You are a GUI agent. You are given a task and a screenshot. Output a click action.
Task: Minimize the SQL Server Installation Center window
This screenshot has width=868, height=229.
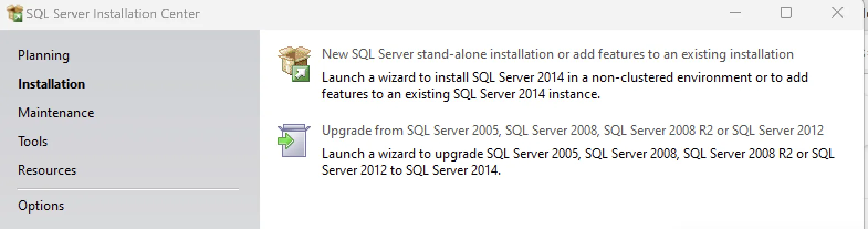(x=736, y=13)
